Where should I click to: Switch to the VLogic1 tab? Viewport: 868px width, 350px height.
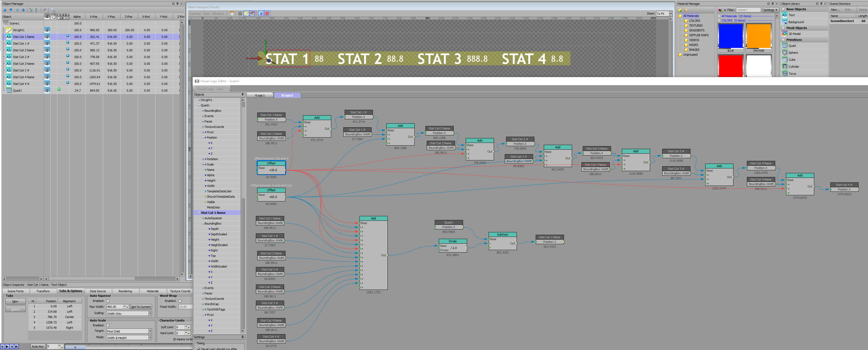pos(259,95)
